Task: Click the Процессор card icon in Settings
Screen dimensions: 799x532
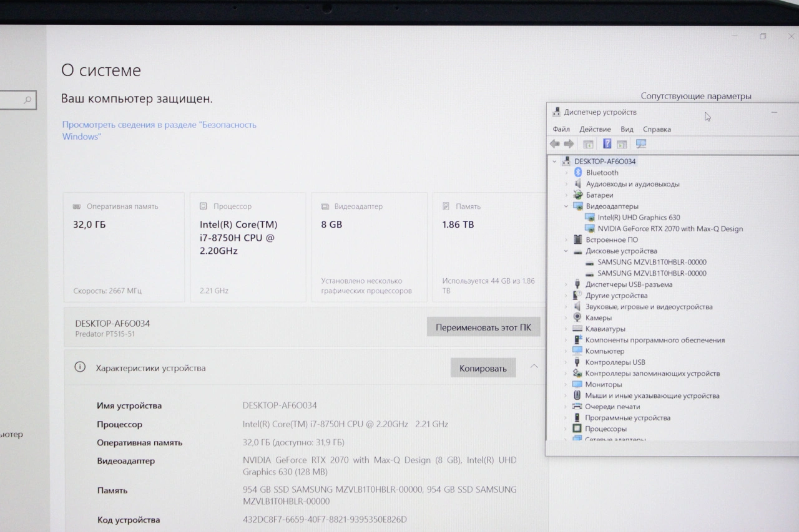Action: [x=203, y=206]
